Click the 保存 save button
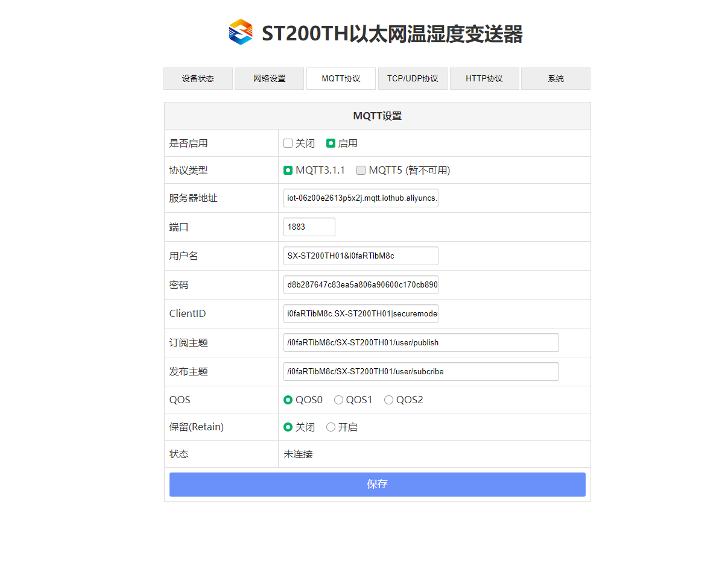728x584 pixels. tap(377, 485)
